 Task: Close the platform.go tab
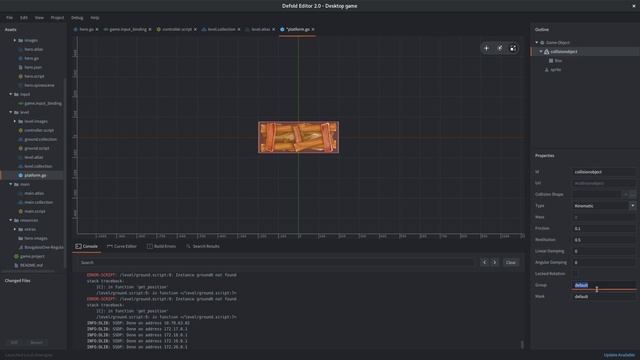click(x=313, y=29)
